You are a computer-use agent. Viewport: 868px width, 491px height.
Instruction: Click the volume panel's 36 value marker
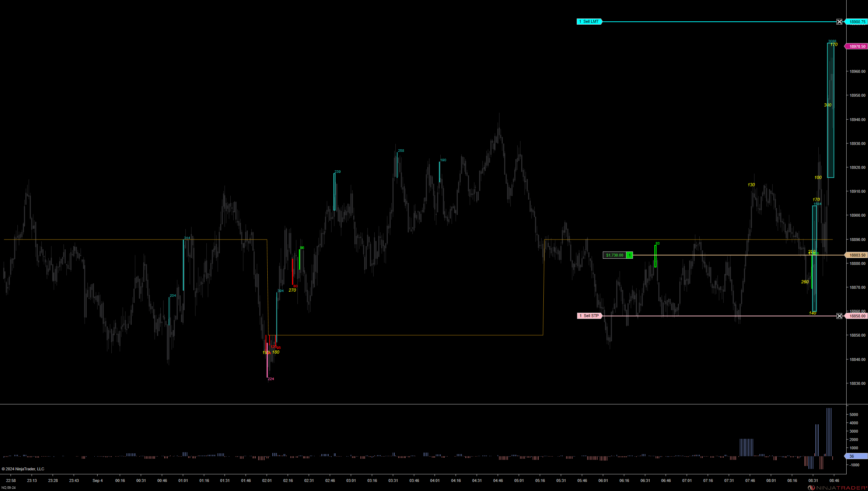tap(856, 456)
